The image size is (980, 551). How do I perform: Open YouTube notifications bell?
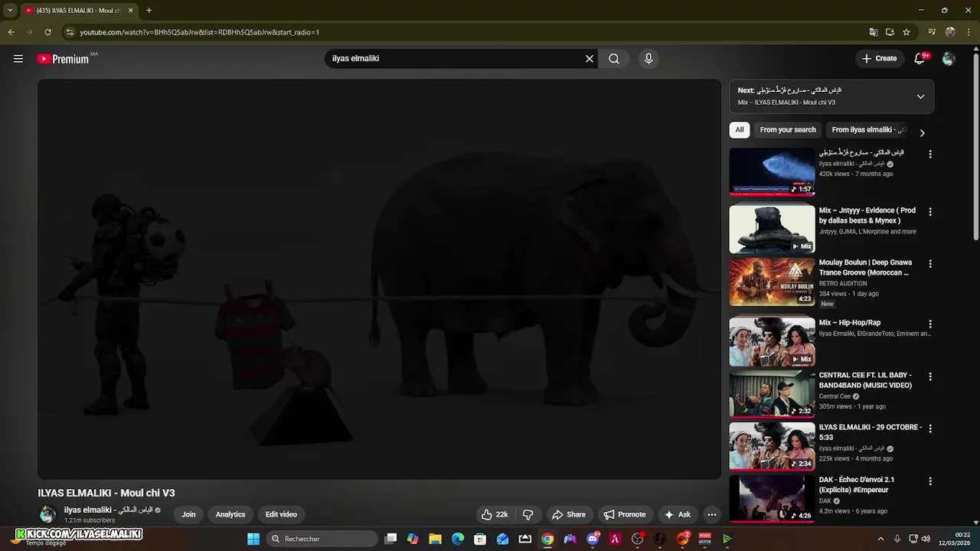coord(920,58)
